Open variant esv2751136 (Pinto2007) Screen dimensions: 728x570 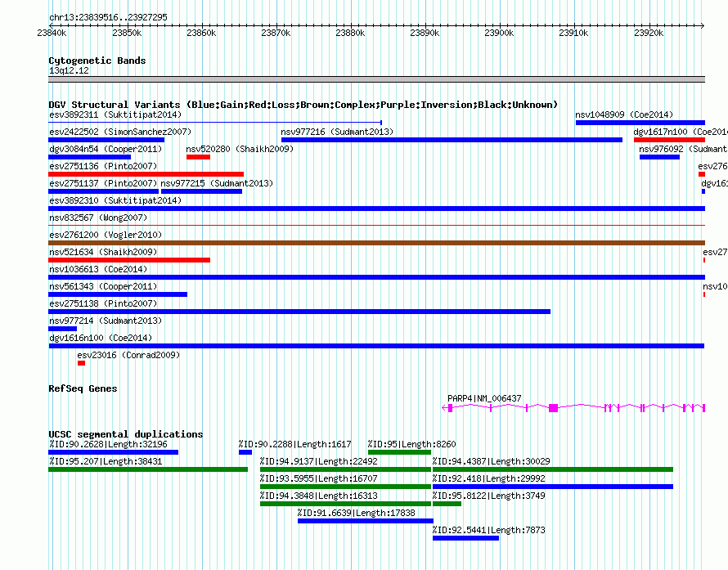(x=103, y=166)
